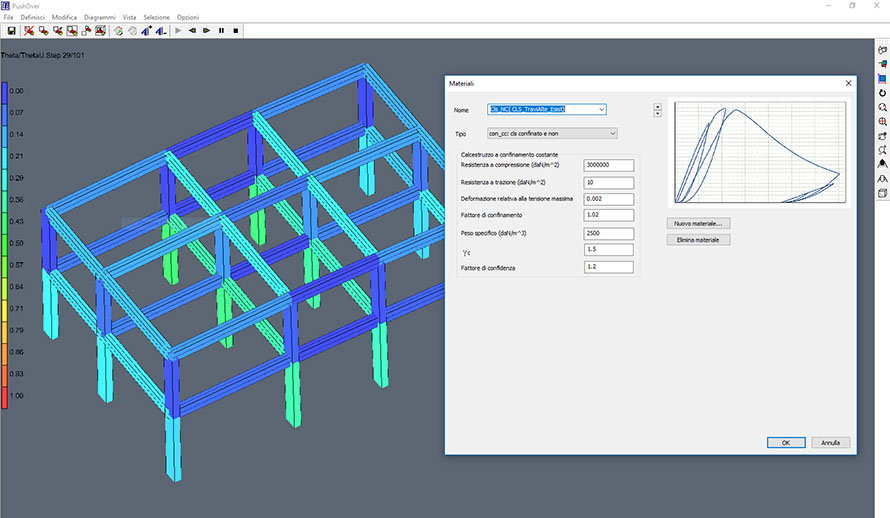Click the Nuovo materiale button
Viewport: 890px width, 518px height.
pyautogui.click(x=699, y=223)
